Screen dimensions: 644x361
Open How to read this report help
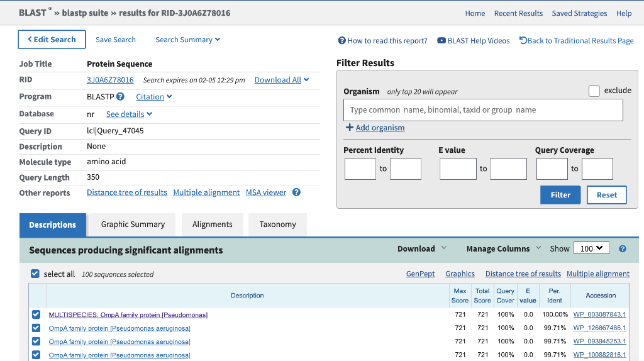383,41
